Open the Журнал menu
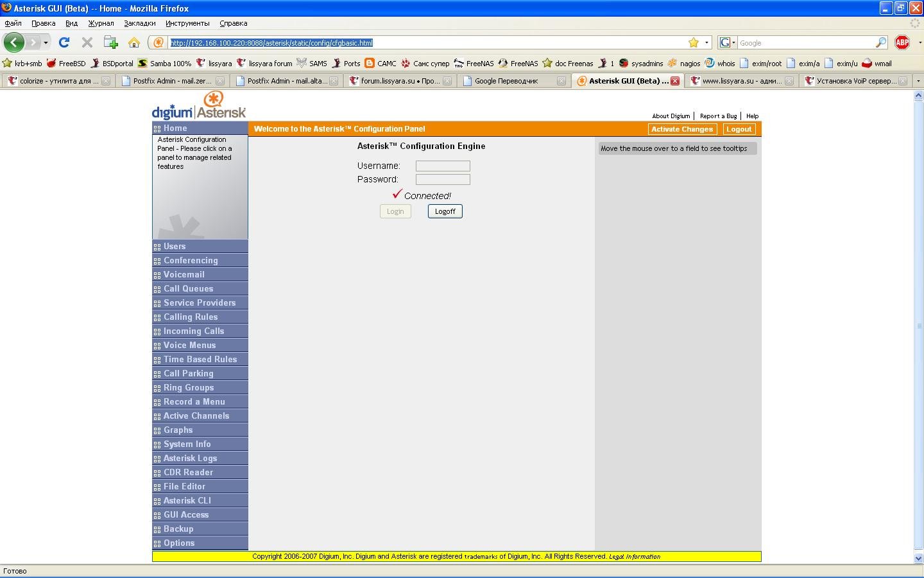Screen dimensions: 924x578 tap(101, 23)
